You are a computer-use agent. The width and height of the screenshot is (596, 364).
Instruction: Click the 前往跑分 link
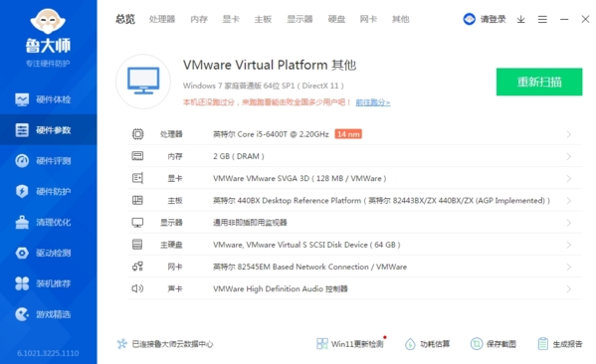(373, 102)
